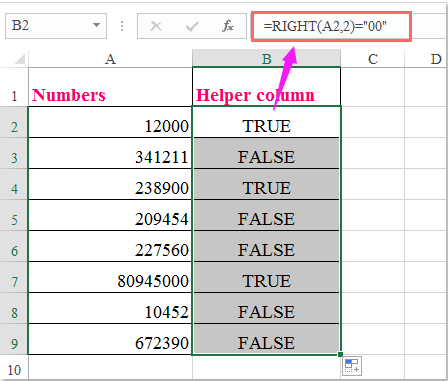Screen dimensions: 448x381
Task: Select cell containing 672390
Action: point(110,339)
